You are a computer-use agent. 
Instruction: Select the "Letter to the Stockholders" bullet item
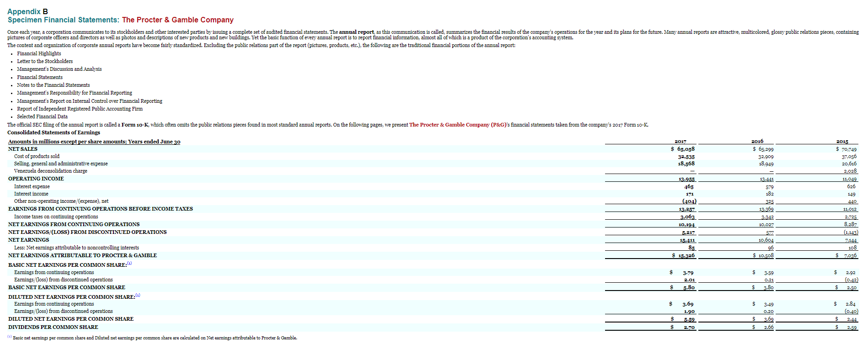click(x=45, y=61)
